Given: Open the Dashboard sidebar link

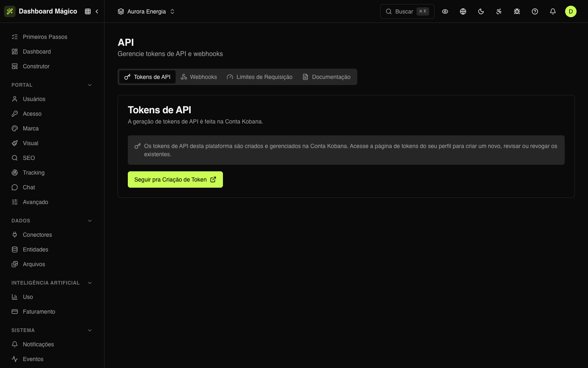Looking at the screenshot, I should point(52,52).
